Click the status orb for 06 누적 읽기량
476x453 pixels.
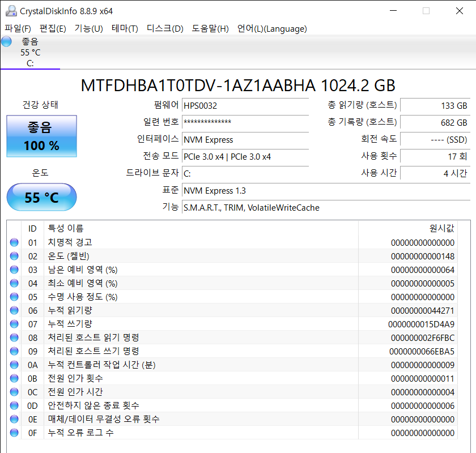point(14,310)
